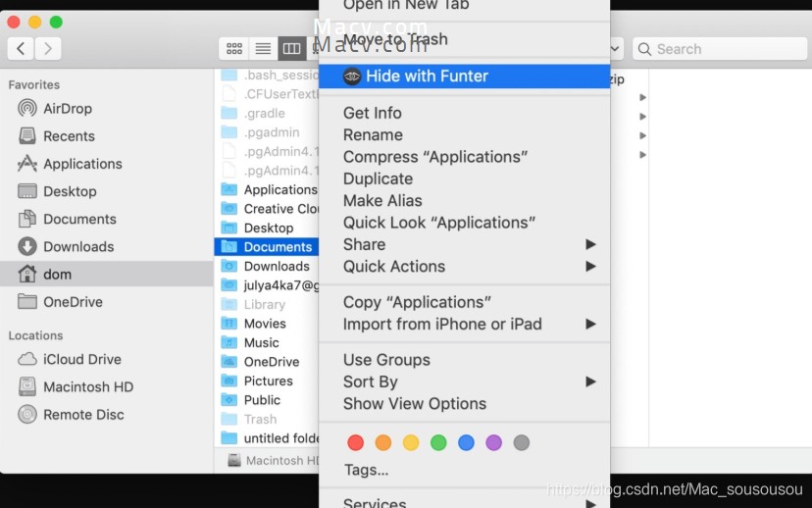Select the Applications folder in column
The image size is (812, 508).
[x=267, y=189]
